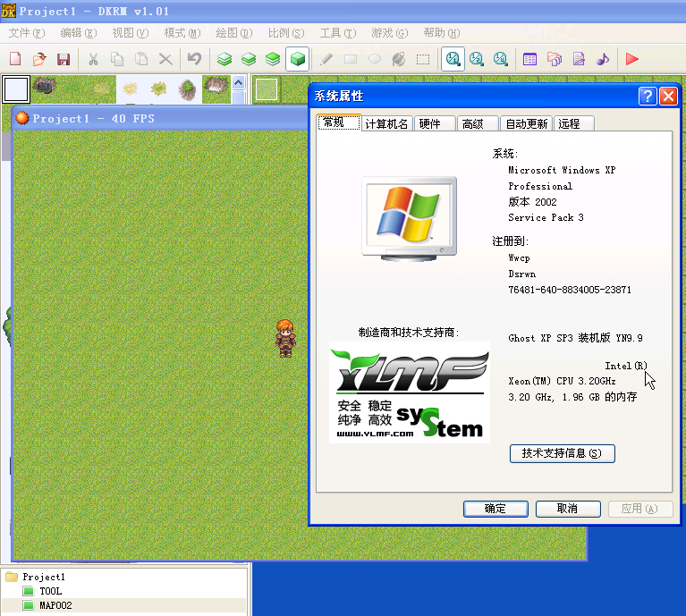Select the third layer icon
The height and width of the screenshot is (616, 686).
pos(273,59)
